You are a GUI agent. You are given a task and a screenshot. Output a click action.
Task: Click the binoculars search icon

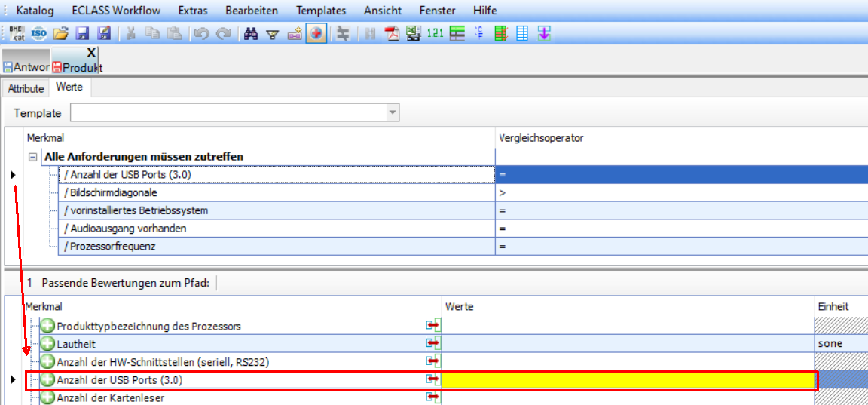tap(252, 33)
